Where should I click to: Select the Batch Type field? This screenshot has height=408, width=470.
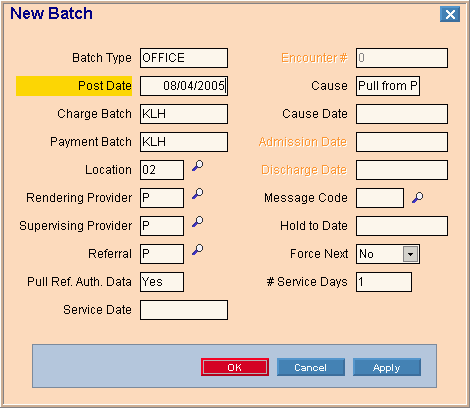184,58
